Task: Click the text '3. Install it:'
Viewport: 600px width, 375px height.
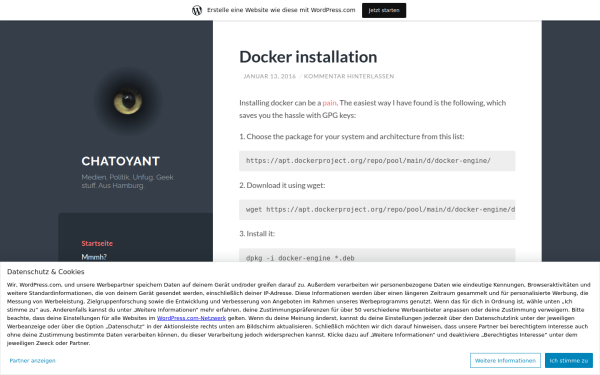Action: coord(257,234)
